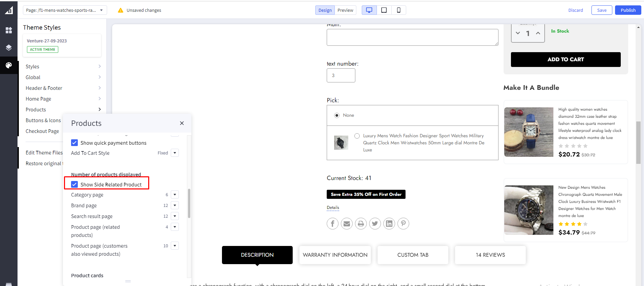The width and height of the screenshot is (644, 286).
Task: Click the ACTIVE THEME badge
Action: [42, 49]
